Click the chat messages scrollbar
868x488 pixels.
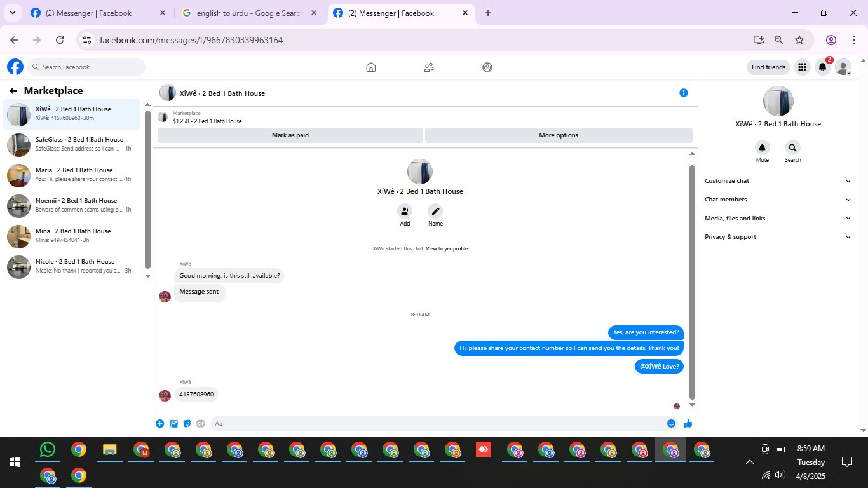(693, 283)
